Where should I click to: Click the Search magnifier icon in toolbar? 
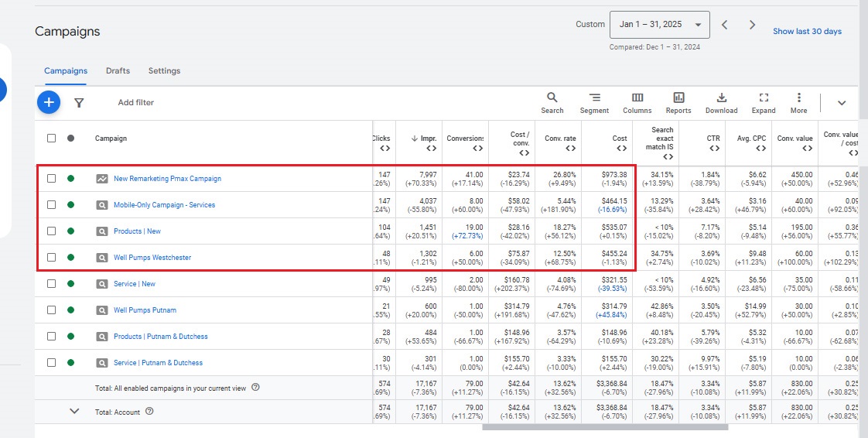point(552,98)
